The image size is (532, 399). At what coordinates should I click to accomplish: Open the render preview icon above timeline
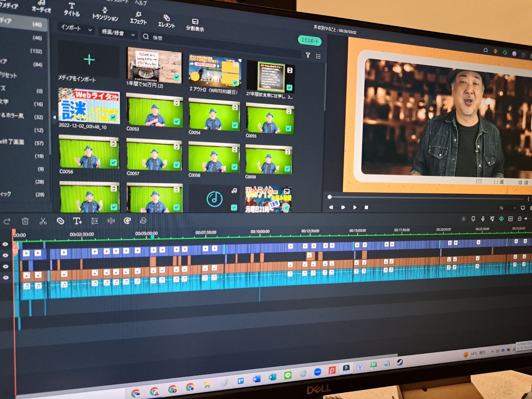[464, 219]
